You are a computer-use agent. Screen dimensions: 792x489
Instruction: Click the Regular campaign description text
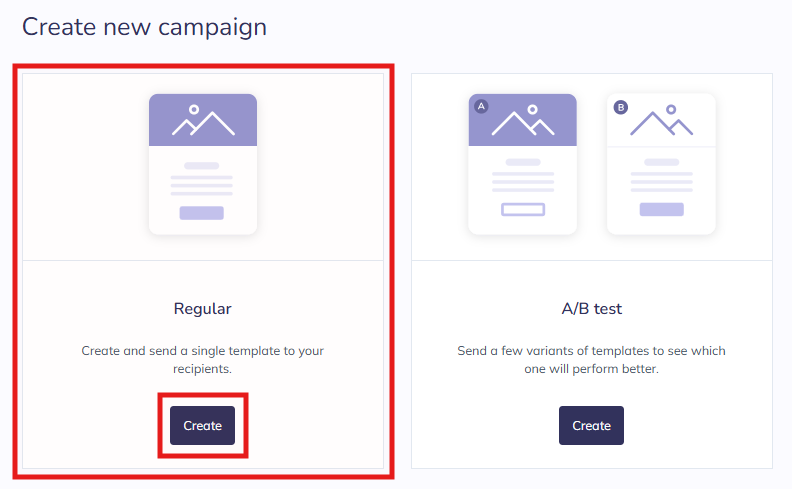pyautogui.click(x=203, y=360)
